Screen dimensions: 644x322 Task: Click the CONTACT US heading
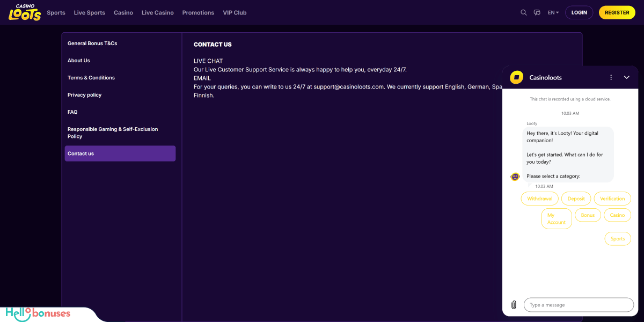point(213,45)
